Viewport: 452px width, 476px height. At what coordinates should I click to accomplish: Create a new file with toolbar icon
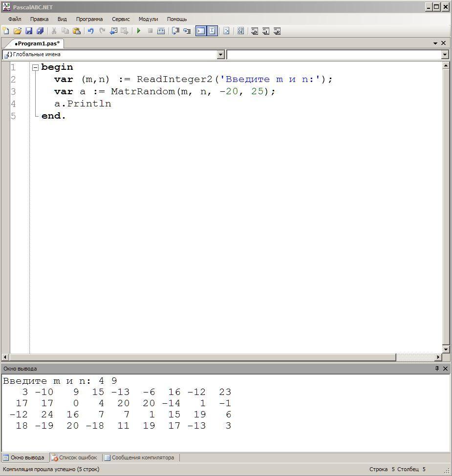tap(6, 31)
